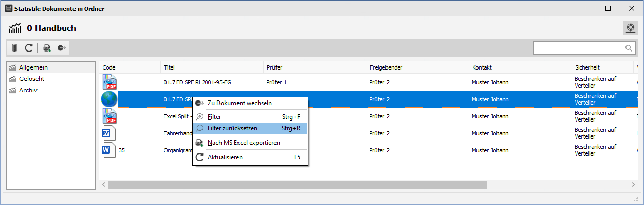Click magnifier icon in search box
This screenshot has height=205, width=644.
point(629,48)
